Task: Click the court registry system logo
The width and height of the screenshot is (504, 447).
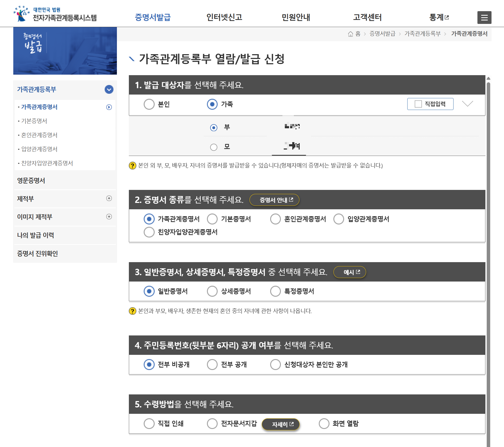Action: (x=56, y=15)
